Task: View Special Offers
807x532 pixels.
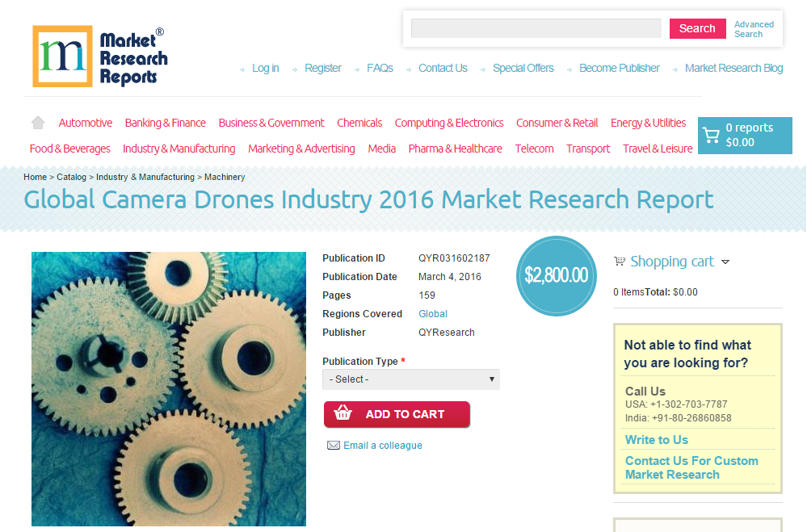Action: pyautogui.click(x=523, y=69)
